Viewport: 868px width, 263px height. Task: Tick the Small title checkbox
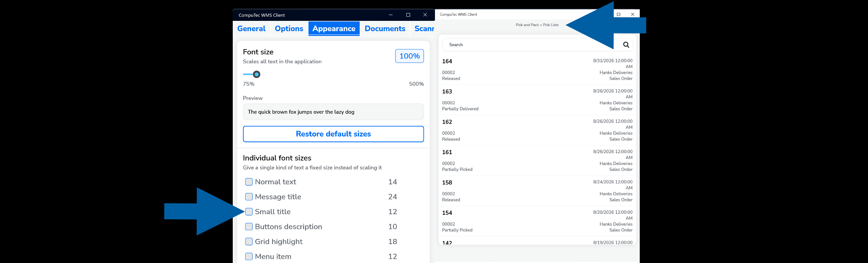coord(249,212)
